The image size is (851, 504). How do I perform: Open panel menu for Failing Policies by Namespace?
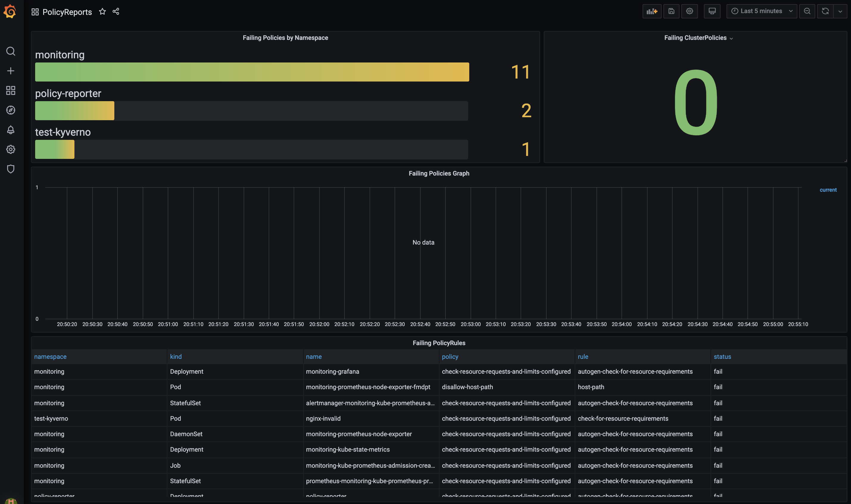(285, 38)
